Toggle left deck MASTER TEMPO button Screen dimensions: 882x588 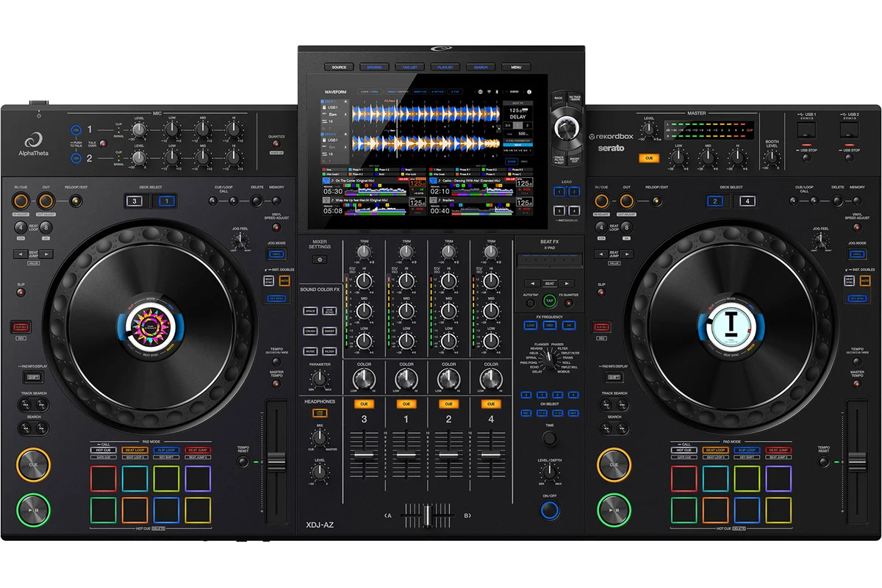coord(276,384)
